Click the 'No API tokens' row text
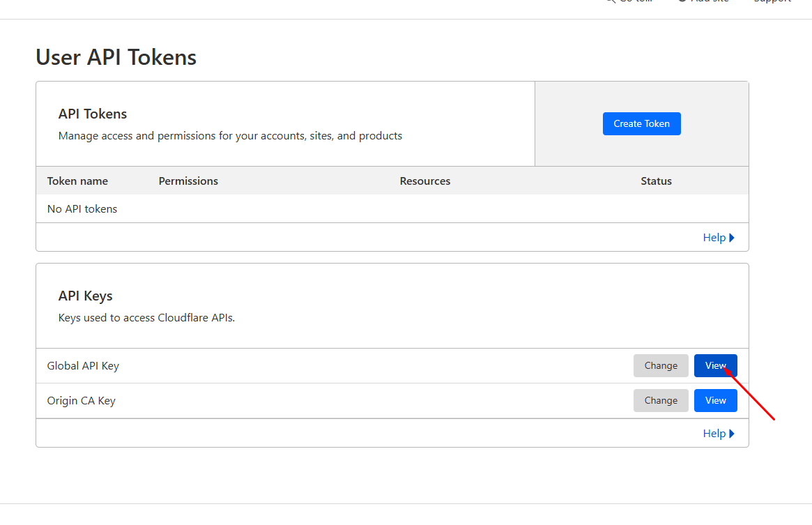812x525 pixels. tap(82, 209)
